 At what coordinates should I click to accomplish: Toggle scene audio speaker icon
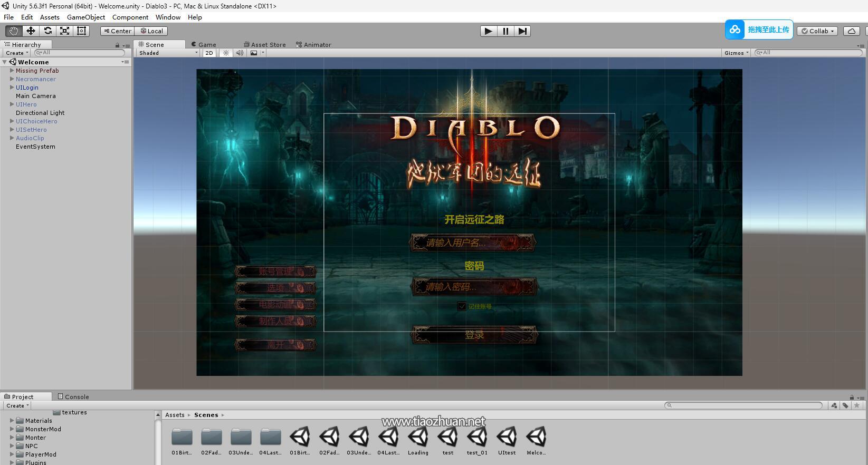[240, 53]
